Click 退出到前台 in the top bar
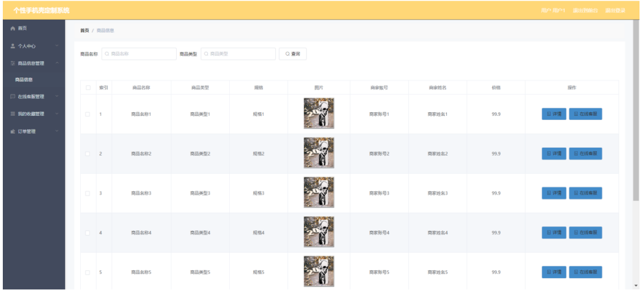Image resolution: width=644 pixels, height=290 pixels. click(x=585, y=11)
